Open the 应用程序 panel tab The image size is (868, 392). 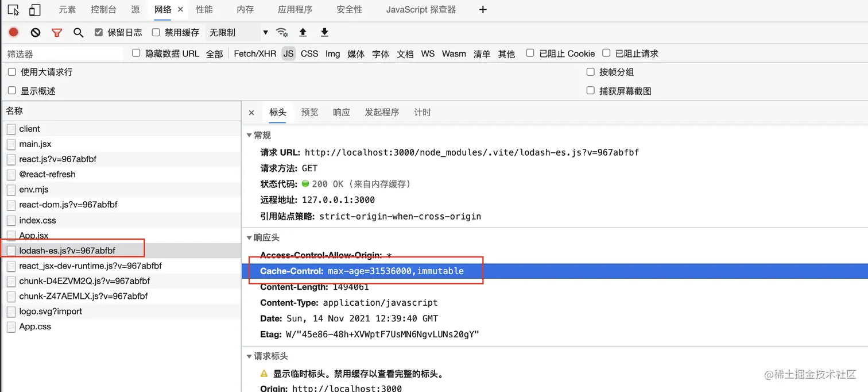[x=295, y=10]
